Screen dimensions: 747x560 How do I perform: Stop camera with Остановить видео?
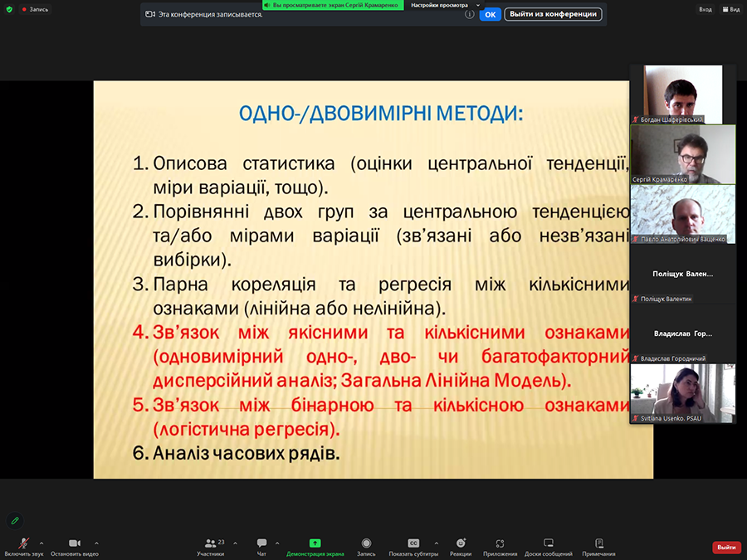(x=75, y=547)
